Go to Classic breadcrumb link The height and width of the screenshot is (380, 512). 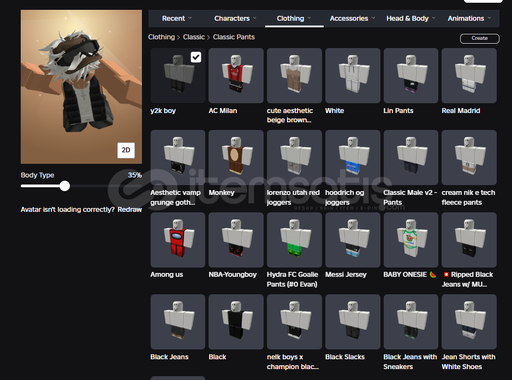[194, 37]
